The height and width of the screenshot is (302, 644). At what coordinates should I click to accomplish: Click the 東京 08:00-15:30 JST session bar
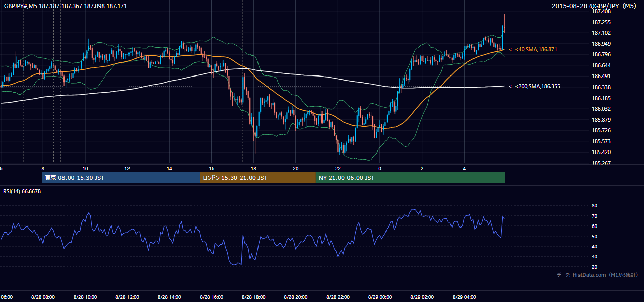tap(121, 178)
